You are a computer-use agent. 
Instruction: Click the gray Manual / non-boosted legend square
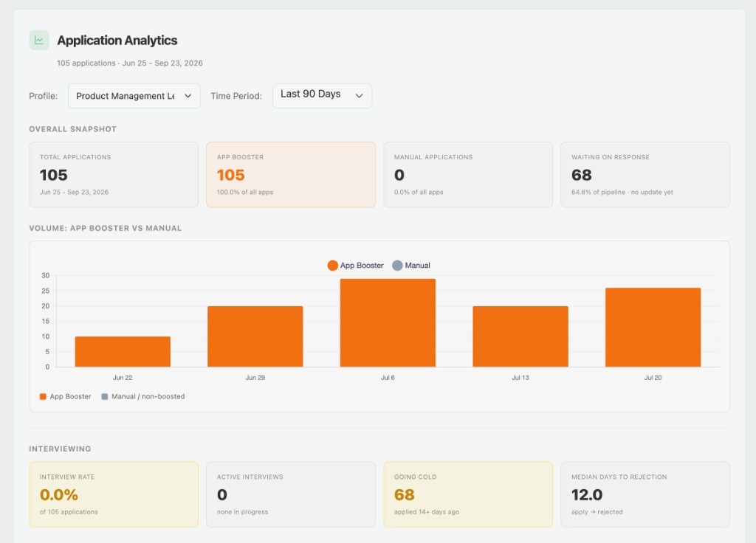(105, 396)
